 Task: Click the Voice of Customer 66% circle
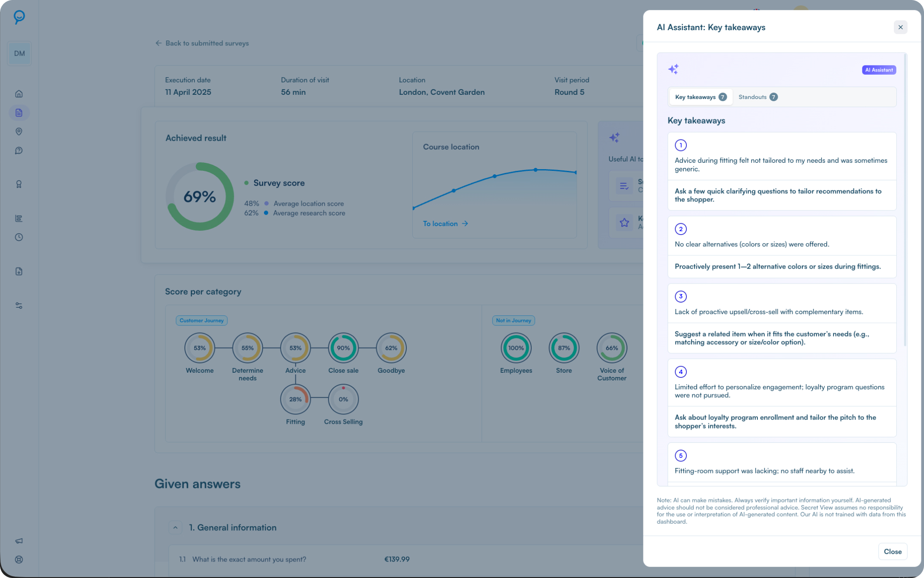612,348
